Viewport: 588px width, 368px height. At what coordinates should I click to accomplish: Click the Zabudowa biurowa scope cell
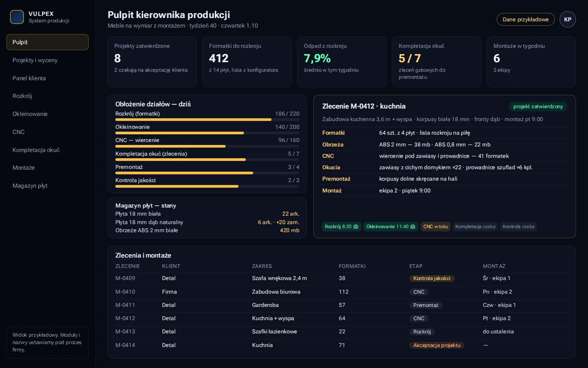[276, 292]
